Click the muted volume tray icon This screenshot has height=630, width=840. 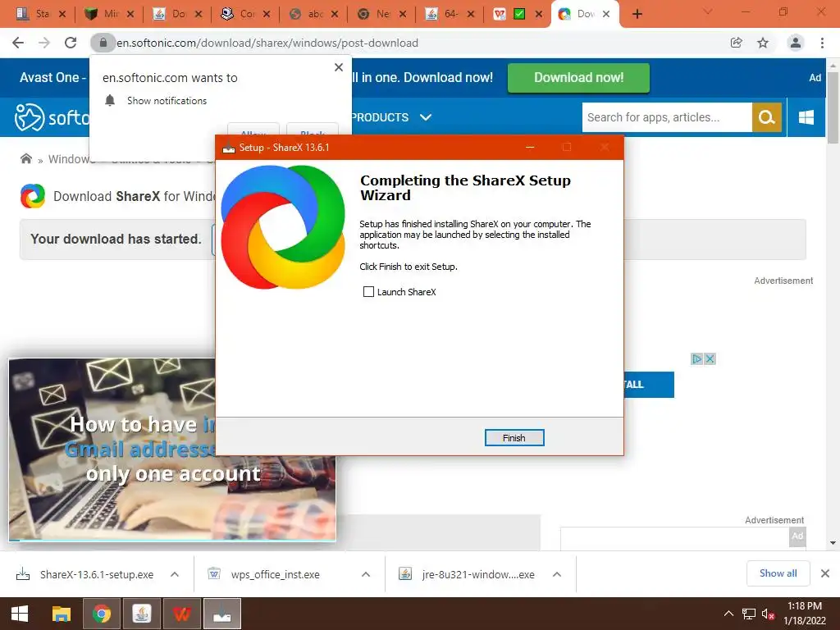(x=768, y=614)
